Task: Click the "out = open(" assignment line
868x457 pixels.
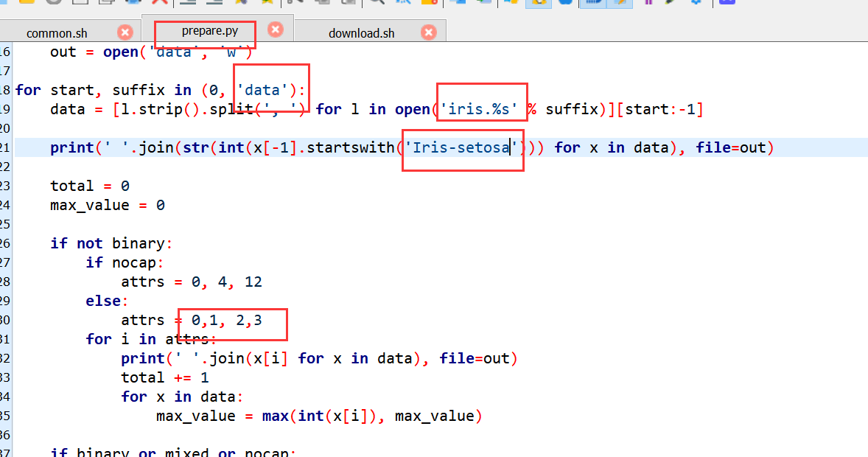Action: tap(151, 52)
